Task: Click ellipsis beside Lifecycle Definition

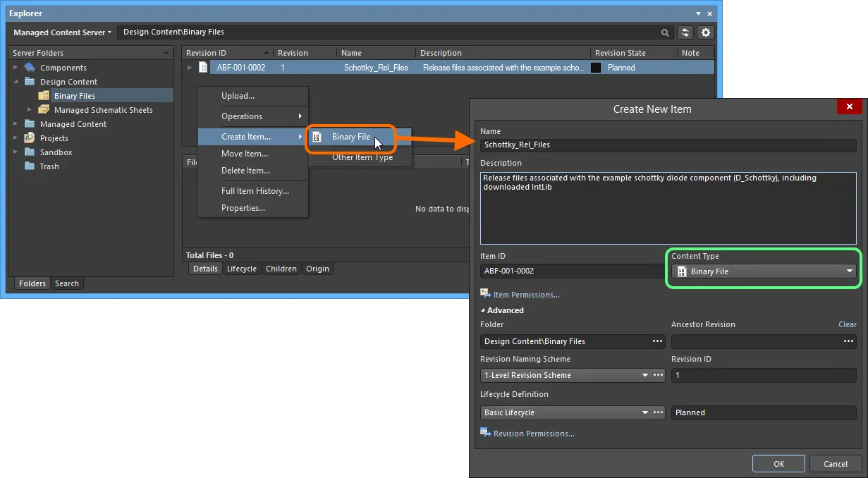Action: point(658,412)
